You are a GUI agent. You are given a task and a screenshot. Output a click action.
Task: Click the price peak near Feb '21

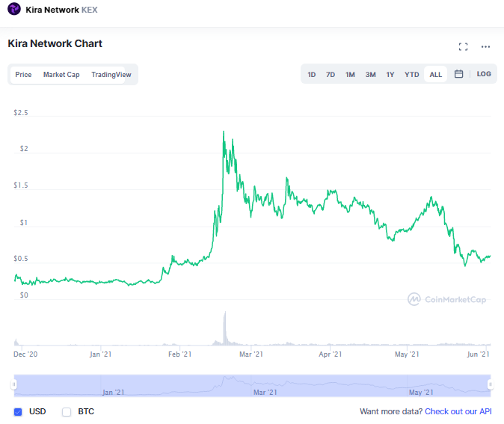pos(224,132)
